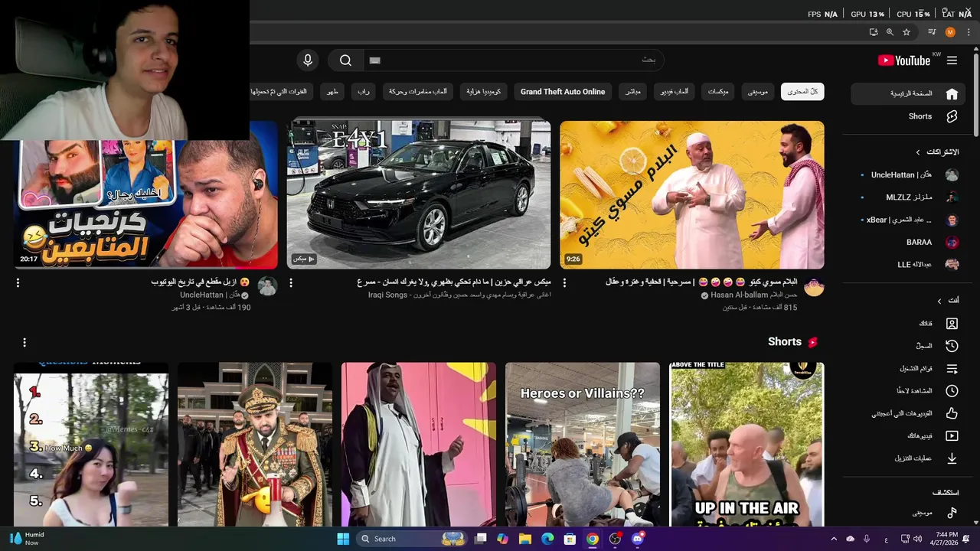This screenshot has height=551, width=980.
Task: Open Microsoft Edge from the taskbar
Action: point(547,539)
